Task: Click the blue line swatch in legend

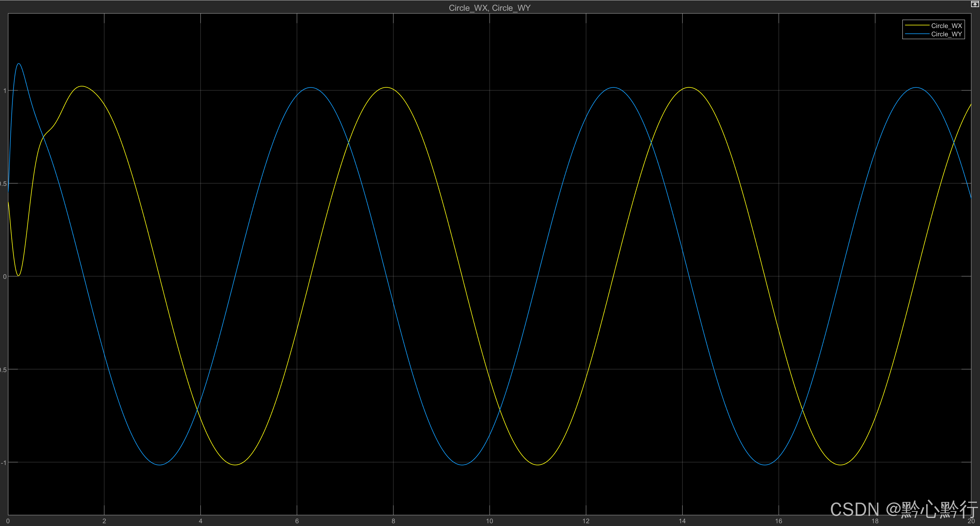Action: click(x=917, y=34)
